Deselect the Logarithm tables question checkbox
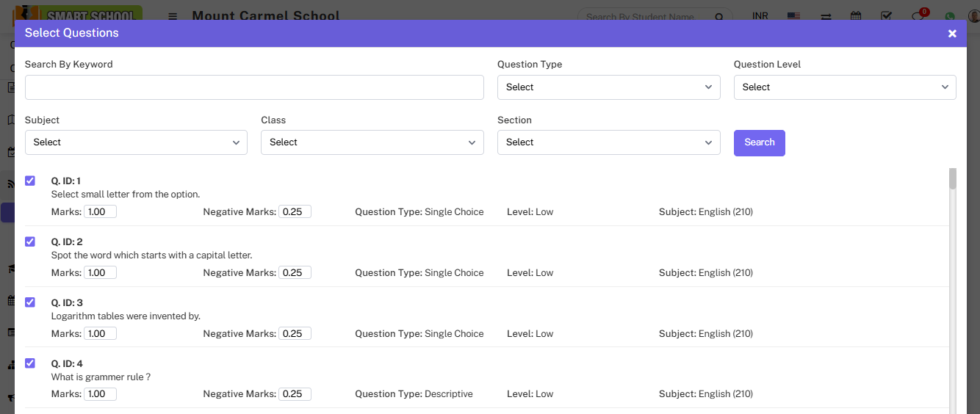 coord(30,302)
